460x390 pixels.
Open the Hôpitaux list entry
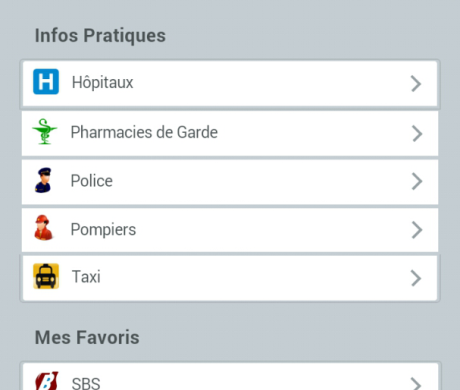[230, 84]
